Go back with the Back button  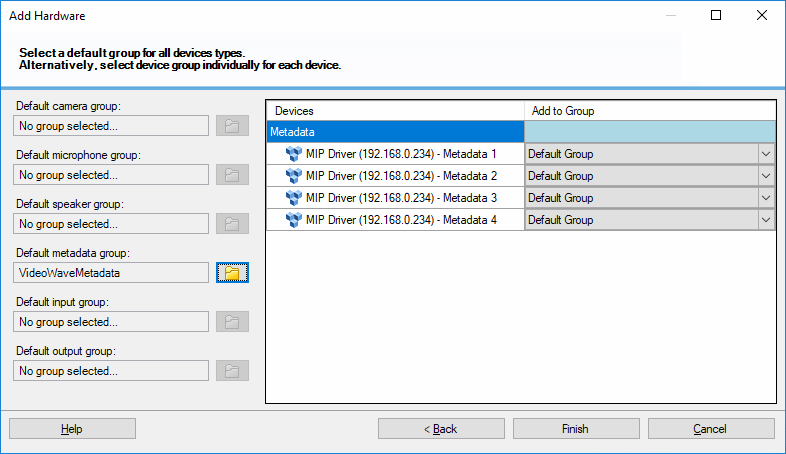coord(441,429)
